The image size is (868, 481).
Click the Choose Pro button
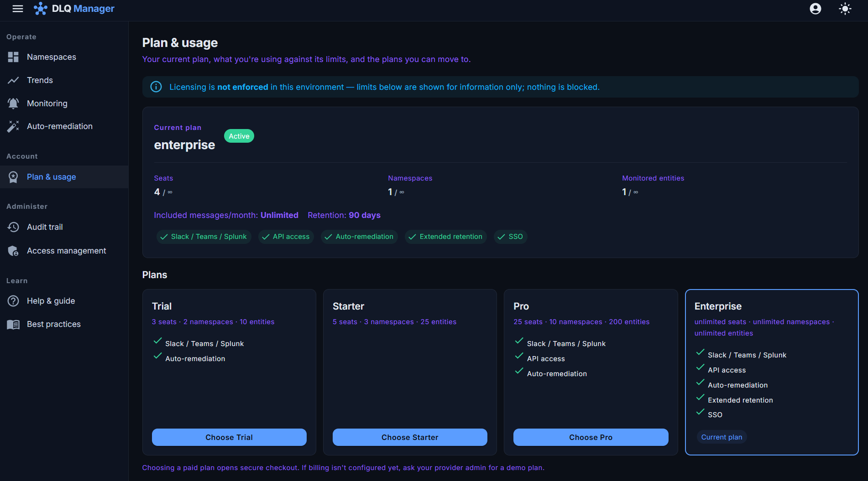point(591,437)
